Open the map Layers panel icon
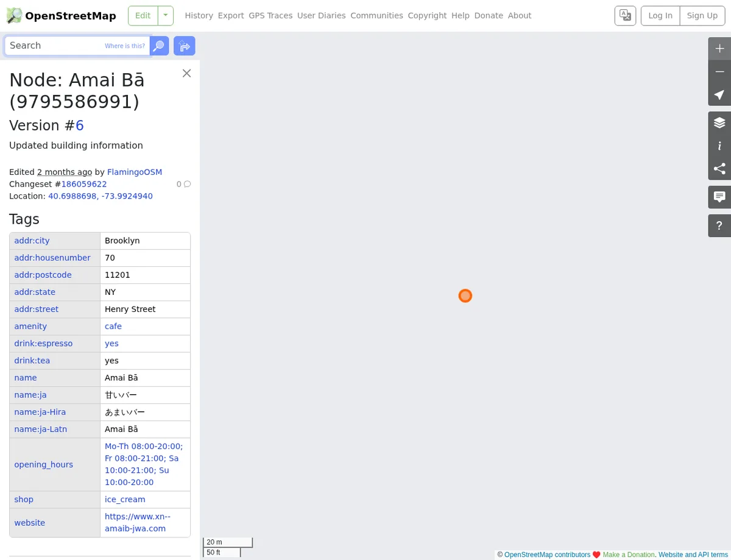This screenshot has width=731, height=560. point(719,122)
